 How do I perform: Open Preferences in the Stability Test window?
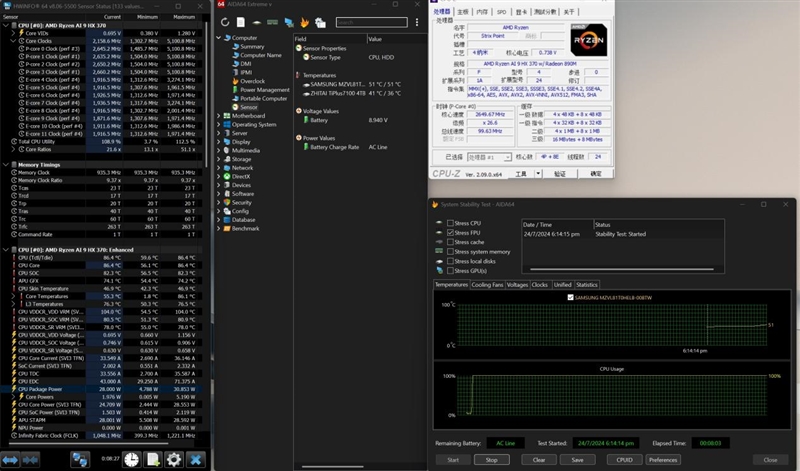(x=663, y=460)
